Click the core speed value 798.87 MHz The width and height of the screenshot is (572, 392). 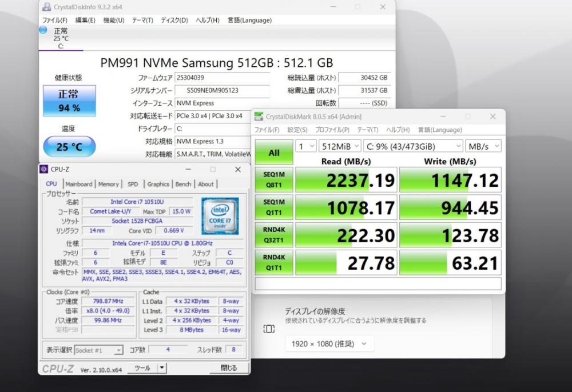[108, 301]
